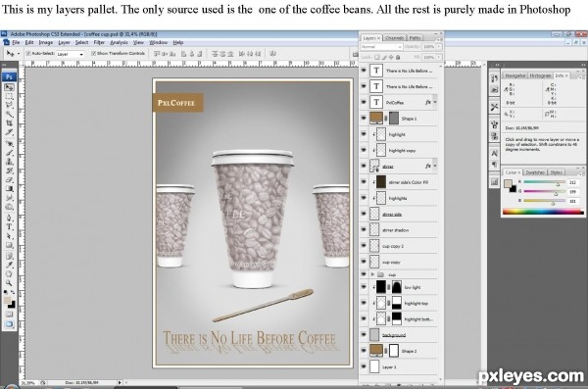Select the Clone Stamp tool
Screen dimensions: 588x389
tap(10, 162)
